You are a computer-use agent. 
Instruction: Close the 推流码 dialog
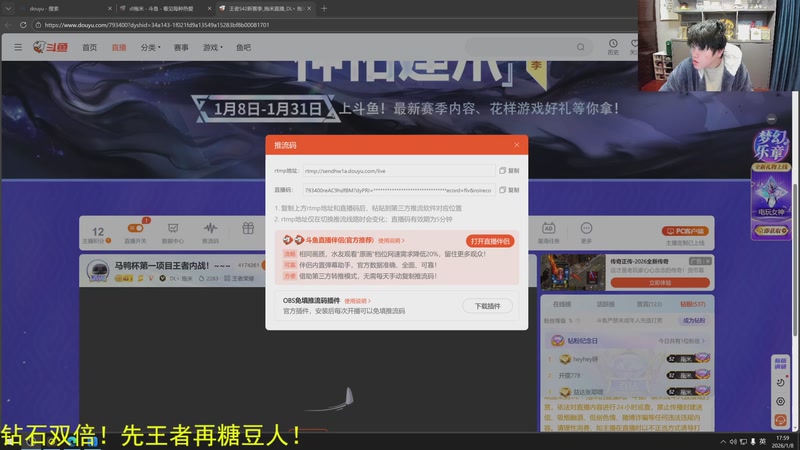coord(517,145)
